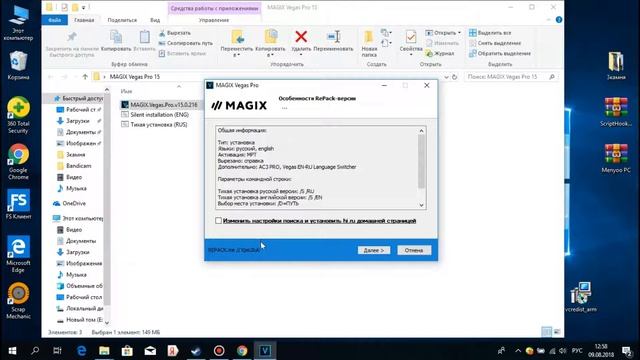Image resolution: width=640 pixels, height=360 pixels.
Task: Open Windows Start menu
Action: click(x=12, y=351)
